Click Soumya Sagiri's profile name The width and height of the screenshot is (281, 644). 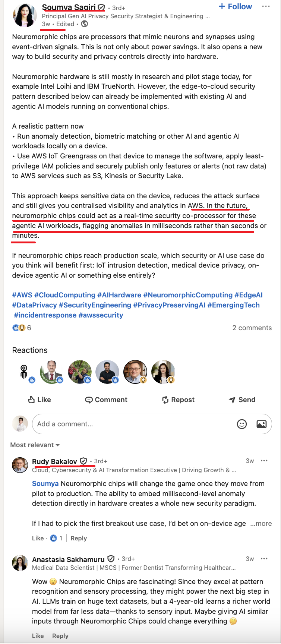tap(69, 6)
